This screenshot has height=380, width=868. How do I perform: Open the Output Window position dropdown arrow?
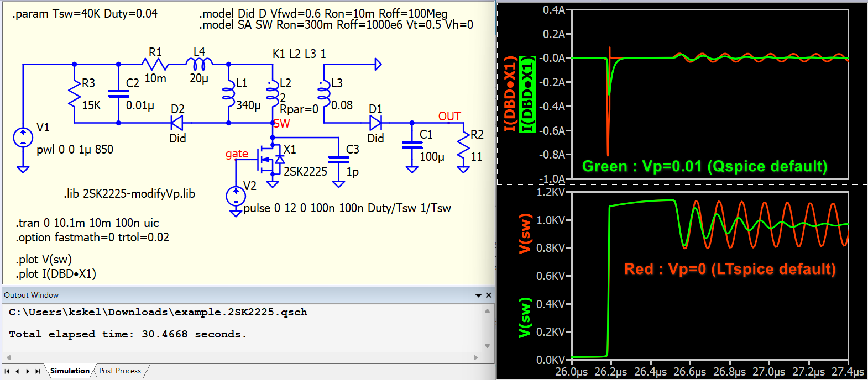click(x=478, y=295)
